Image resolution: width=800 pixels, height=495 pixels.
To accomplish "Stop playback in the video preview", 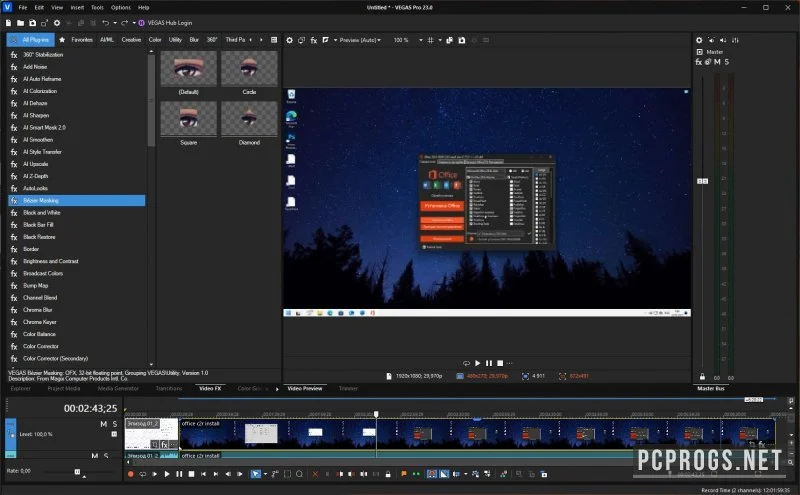I will [x=500, y=363].
